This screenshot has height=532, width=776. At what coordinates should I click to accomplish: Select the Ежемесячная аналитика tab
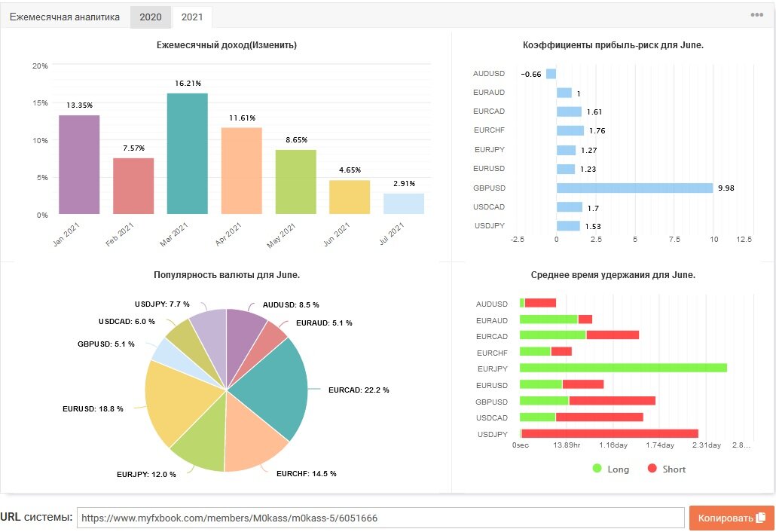pyautogui.click(x=65, y=17)
